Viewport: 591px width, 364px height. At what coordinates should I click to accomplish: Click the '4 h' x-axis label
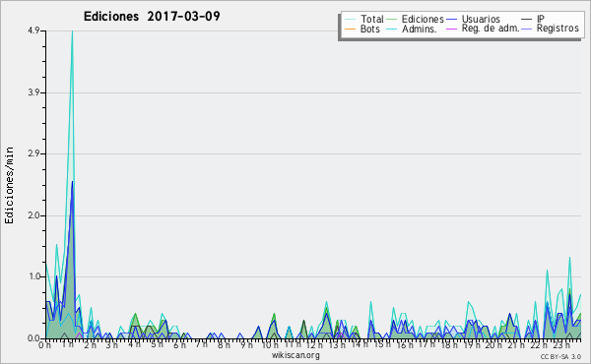[135, 344]
